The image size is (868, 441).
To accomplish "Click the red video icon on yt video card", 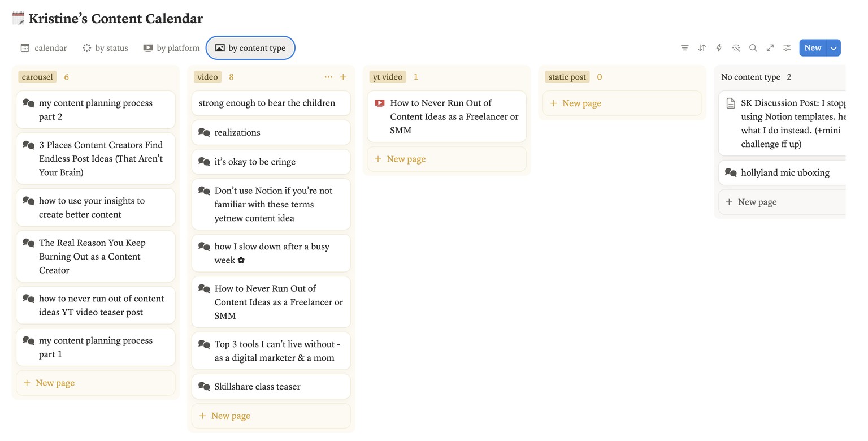I will [x=380, y=103].
